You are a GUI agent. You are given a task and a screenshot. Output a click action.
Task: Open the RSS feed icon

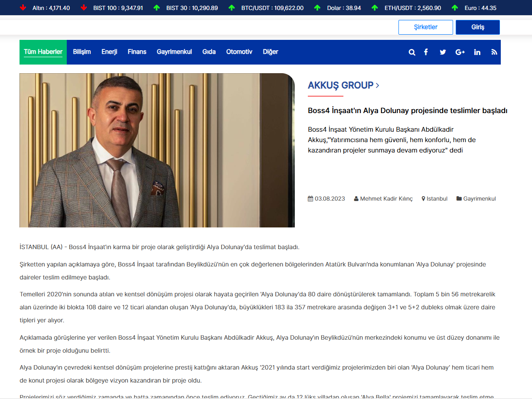coord(494,52)
